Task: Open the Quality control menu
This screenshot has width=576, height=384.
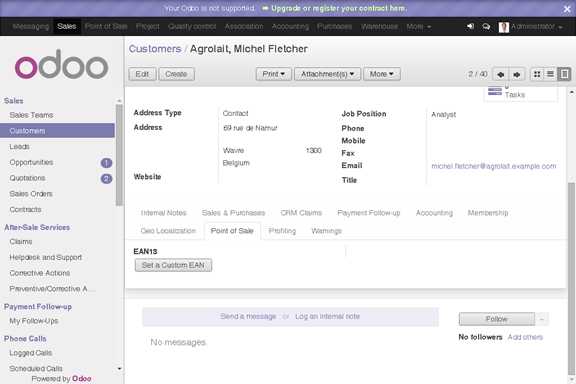Action: point(192,26)
